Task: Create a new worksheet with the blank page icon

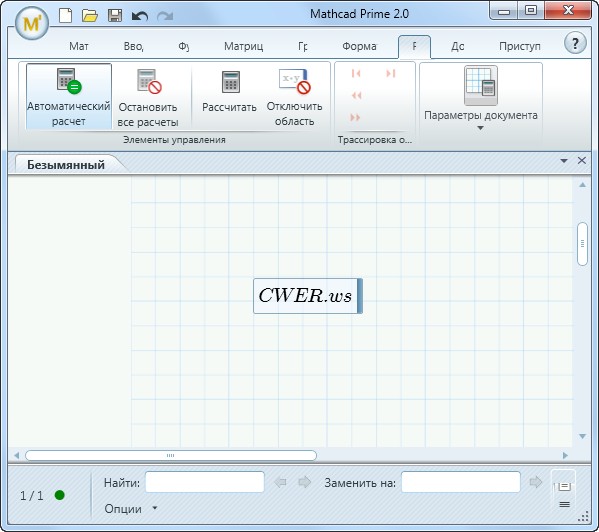Action: [x=66, y=16]
